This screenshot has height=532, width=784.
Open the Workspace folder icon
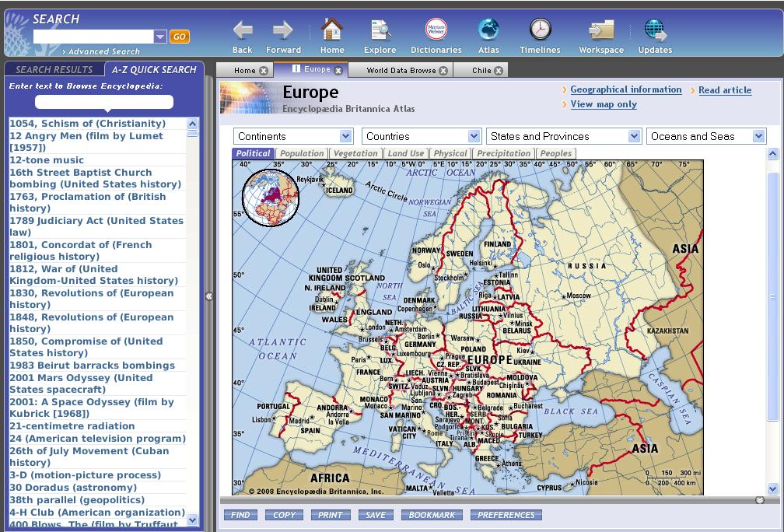point(601,30)
